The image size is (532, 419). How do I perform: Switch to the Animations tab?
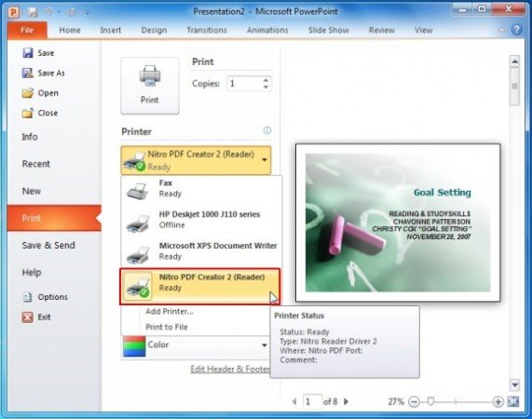[x=267, y=30]
